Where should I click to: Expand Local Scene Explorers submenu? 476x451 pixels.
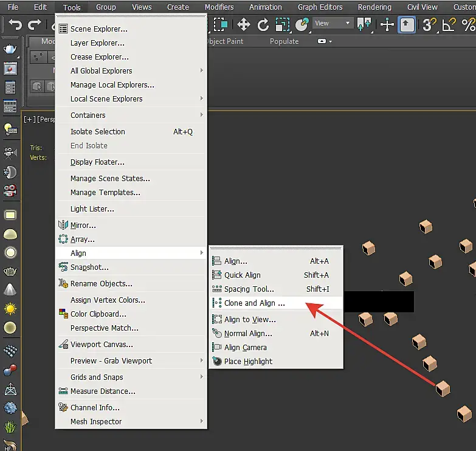click(x=131, y=98)
